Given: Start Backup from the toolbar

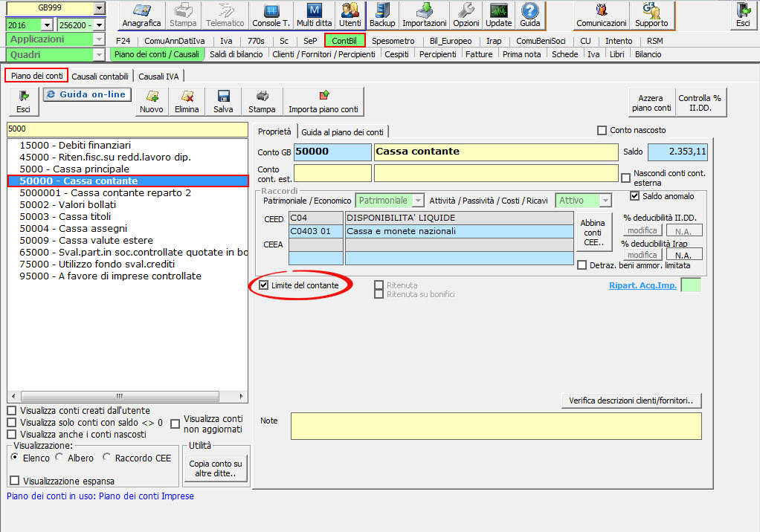Looking at the screenshot, I should (382, 16).
